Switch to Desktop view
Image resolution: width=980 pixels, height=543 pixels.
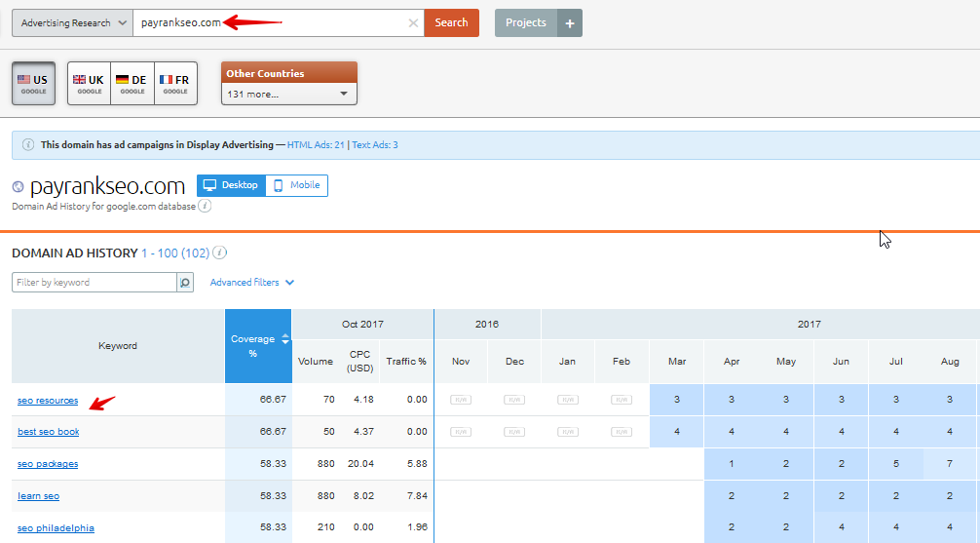coord(231,185)
